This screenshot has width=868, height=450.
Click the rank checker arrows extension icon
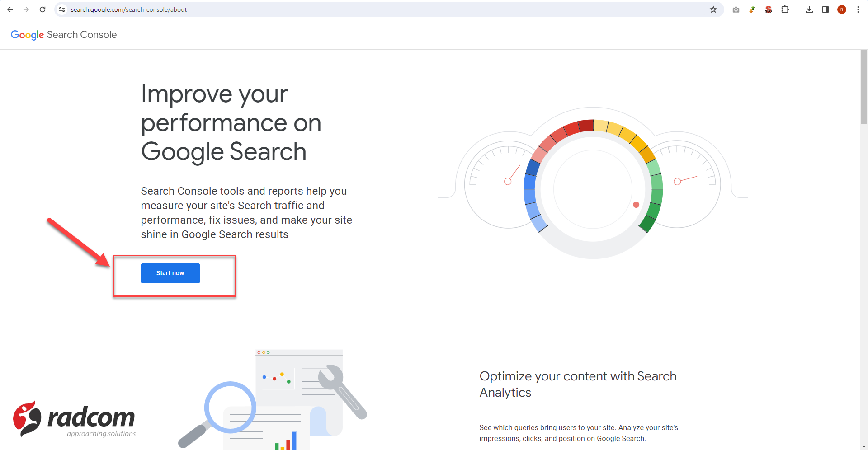[x=752, y=9]
